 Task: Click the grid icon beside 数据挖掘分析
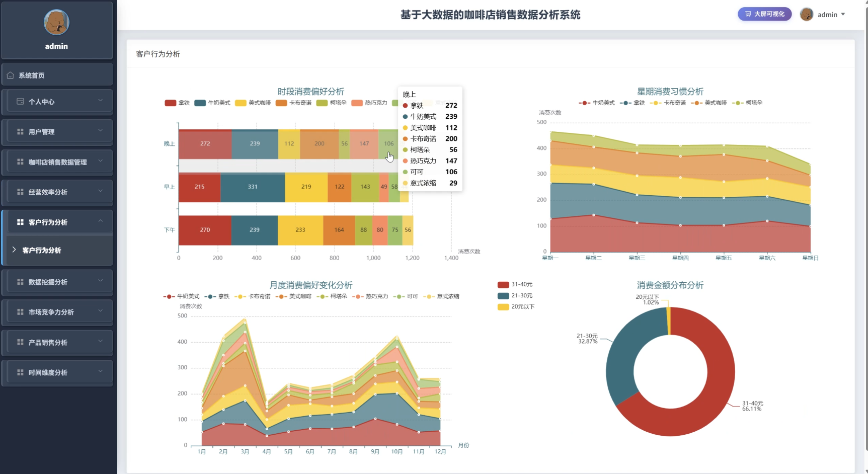(x=20, y=282)
